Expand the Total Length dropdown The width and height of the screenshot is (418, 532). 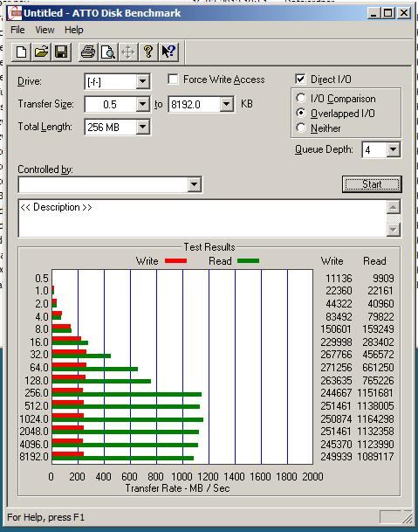(143, 127)
